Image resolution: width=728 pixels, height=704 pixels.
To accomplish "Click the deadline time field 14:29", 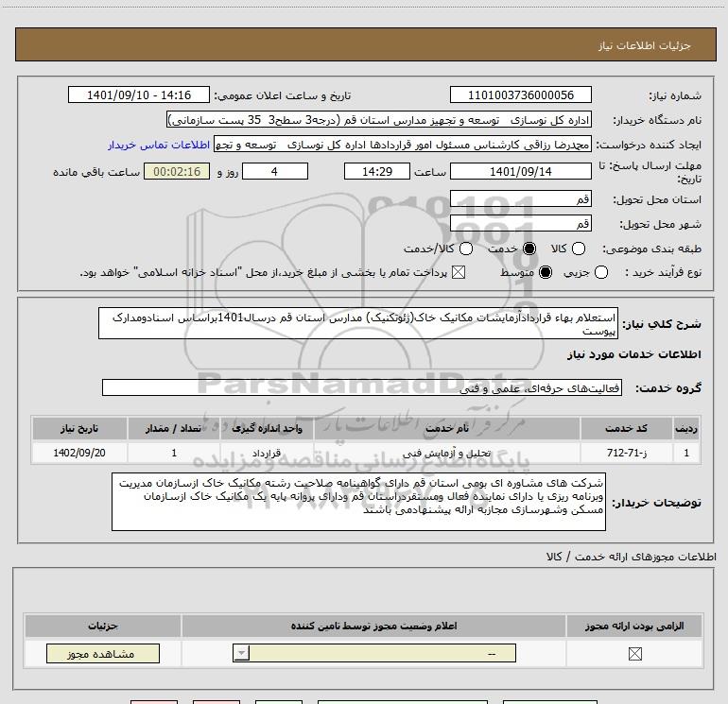I will click(x=377, y=171).
